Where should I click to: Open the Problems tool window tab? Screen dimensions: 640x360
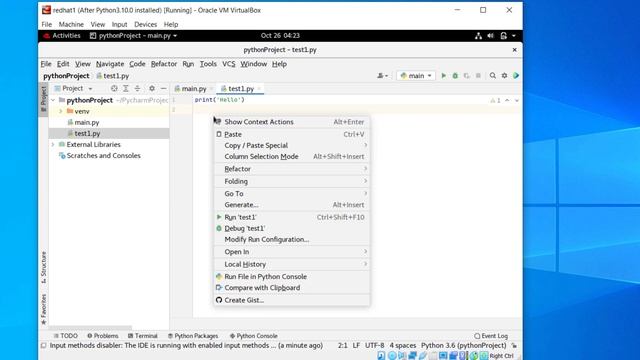(102, 336)
